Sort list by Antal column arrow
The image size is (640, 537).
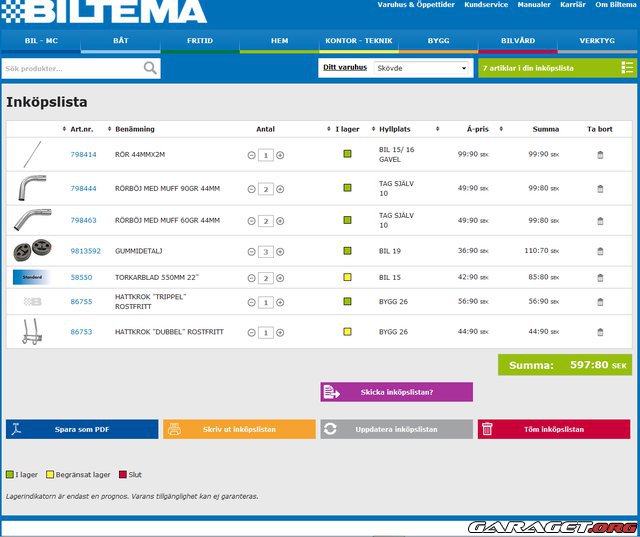328,129
